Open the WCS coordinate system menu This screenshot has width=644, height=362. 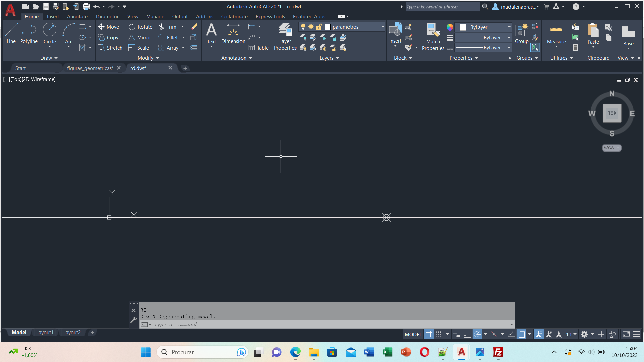611,148
